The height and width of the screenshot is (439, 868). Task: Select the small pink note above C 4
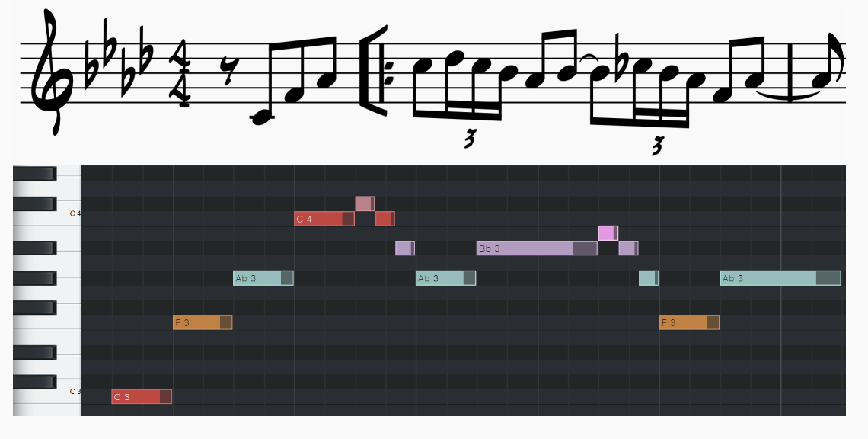tap(365, 203)
